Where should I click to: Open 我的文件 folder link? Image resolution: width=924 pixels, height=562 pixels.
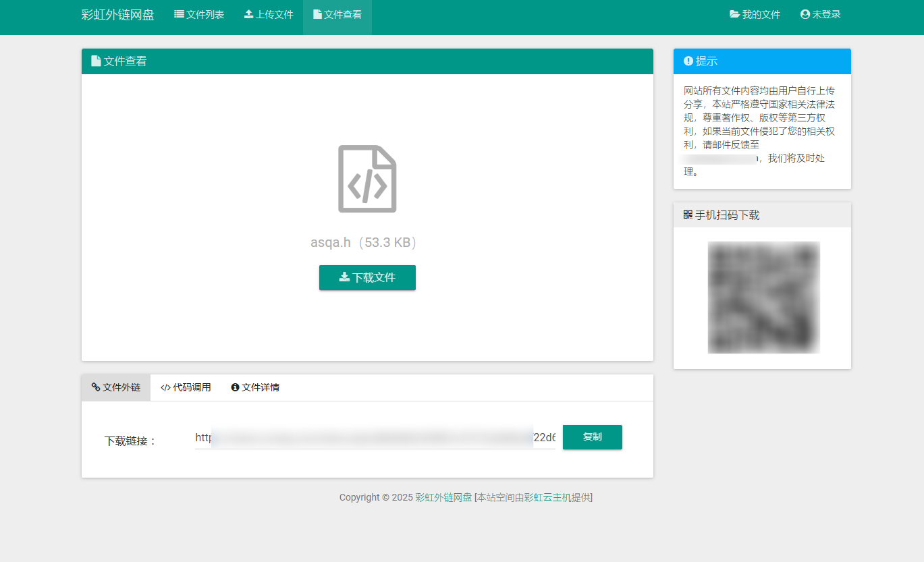(755, 15)
